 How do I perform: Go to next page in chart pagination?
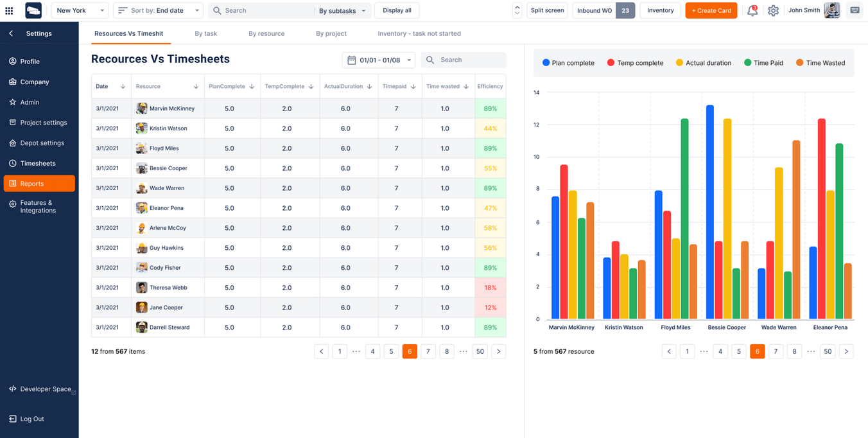(846, 351)
